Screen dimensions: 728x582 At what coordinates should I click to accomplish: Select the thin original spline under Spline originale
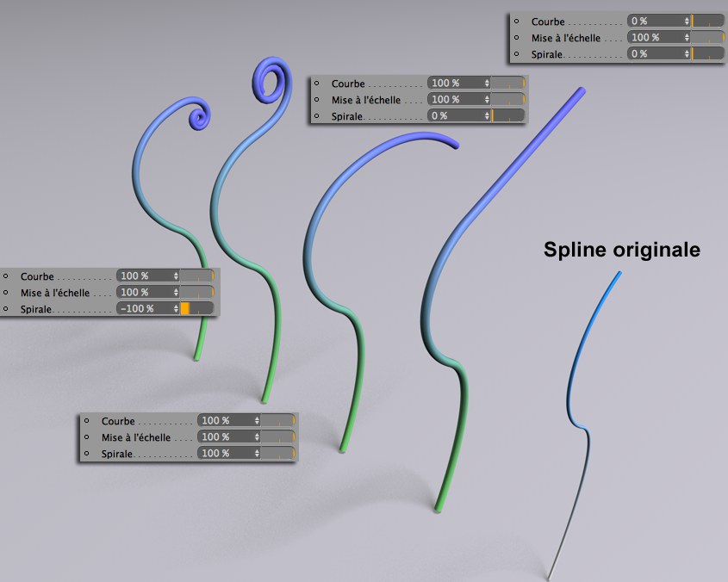click(588, 448)
